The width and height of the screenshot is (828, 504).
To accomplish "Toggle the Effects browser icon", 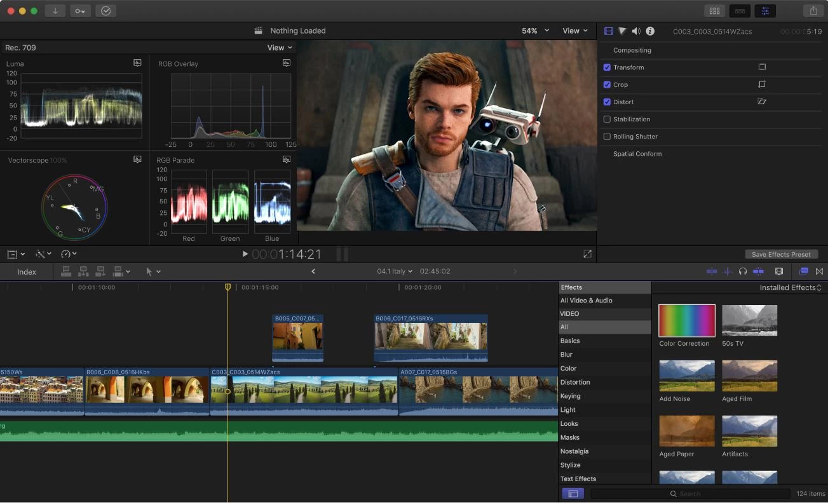I will coord(803,271).
